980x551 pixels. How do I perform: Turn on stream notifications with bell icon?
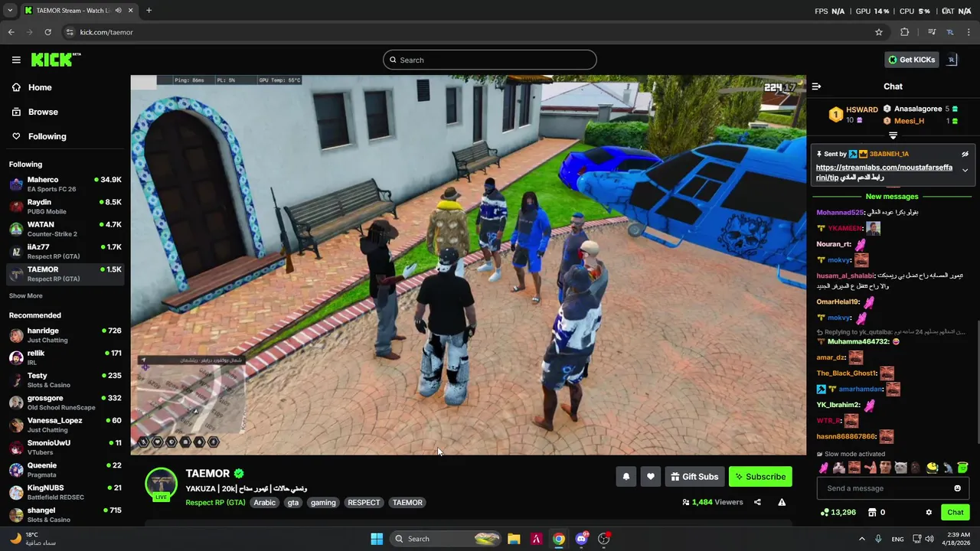click(x=626, y=477)
